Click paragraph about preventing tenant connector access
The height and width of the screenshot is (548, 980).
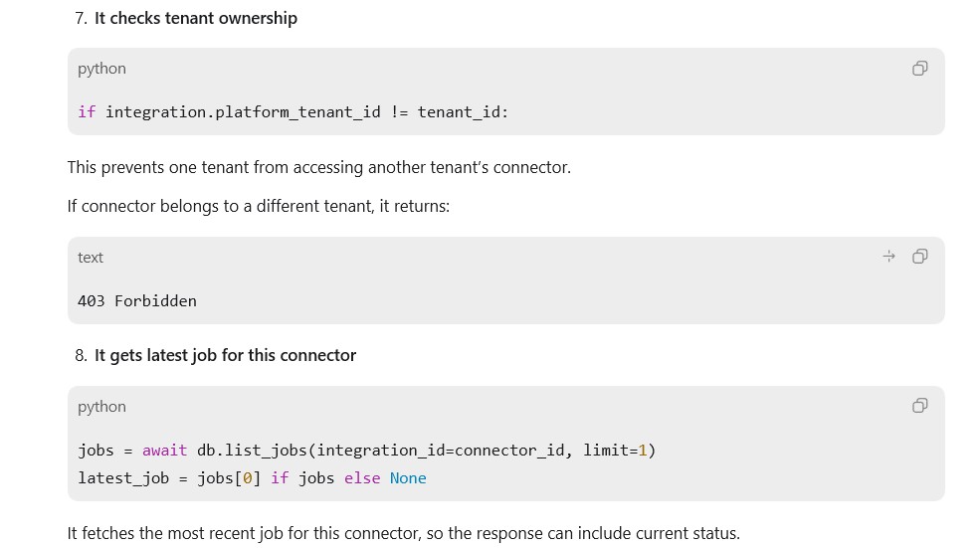tap(318, 167)
